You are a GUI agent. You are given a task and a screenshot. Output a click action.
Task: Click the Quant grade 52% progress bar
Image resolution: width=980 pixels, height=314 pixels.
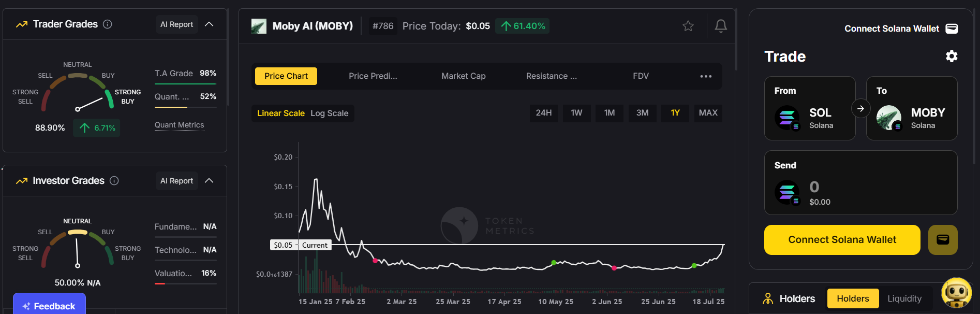185,107
